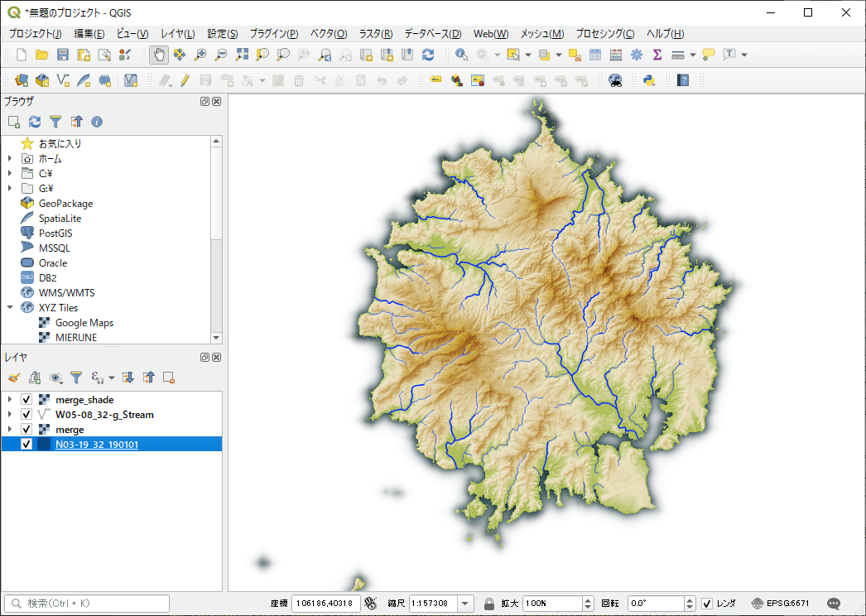The height and width of the screenshot is (616, 866).
Task: Expand the merge_shade layer legend
Action: [x=10, y=400]
